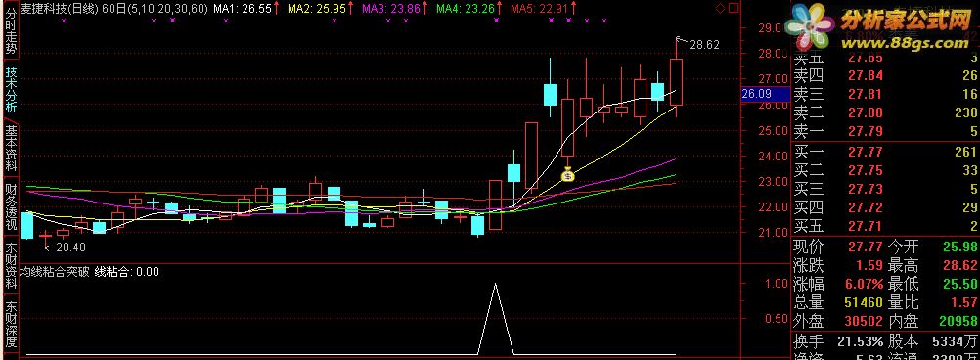
Task: Click the 均线粘合突破 indicator label
Action: click(x=55, y=272)
